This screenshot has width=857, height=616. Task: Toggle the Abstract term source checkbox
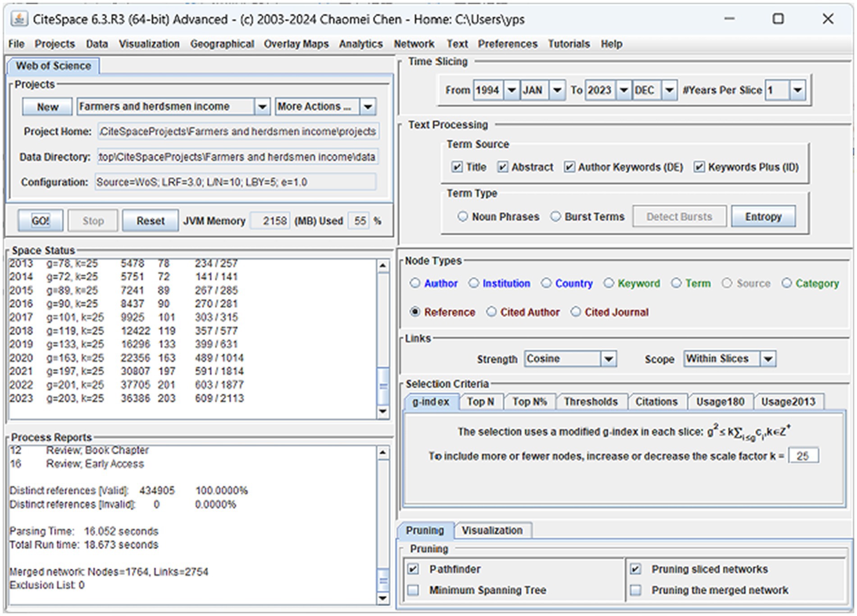click(x=502, y=167)
